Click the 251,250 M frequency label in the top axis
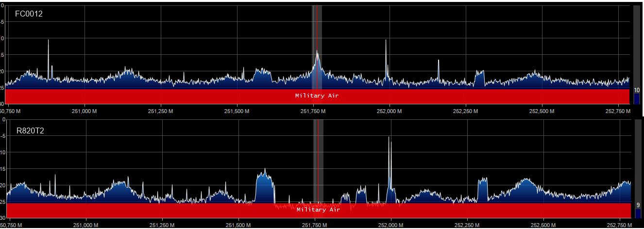This screenshot has height=229, width=644. click(x=161, y=111)
